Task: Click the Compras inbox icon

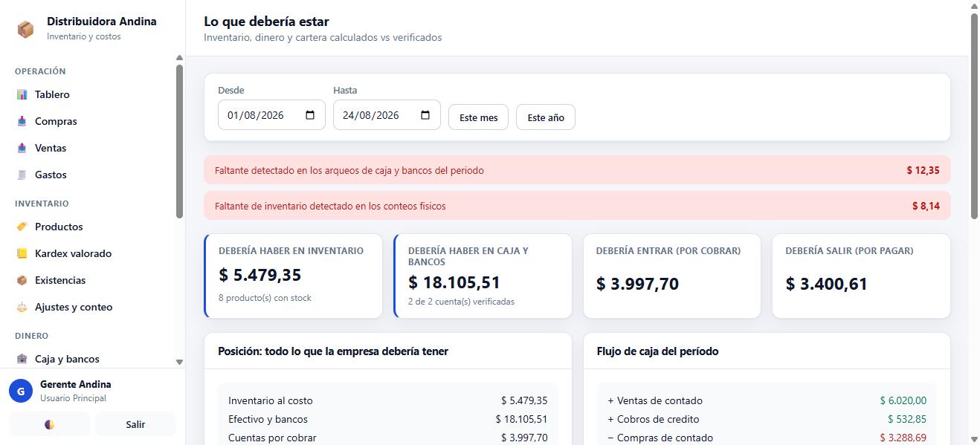Action: coord(22,121)
